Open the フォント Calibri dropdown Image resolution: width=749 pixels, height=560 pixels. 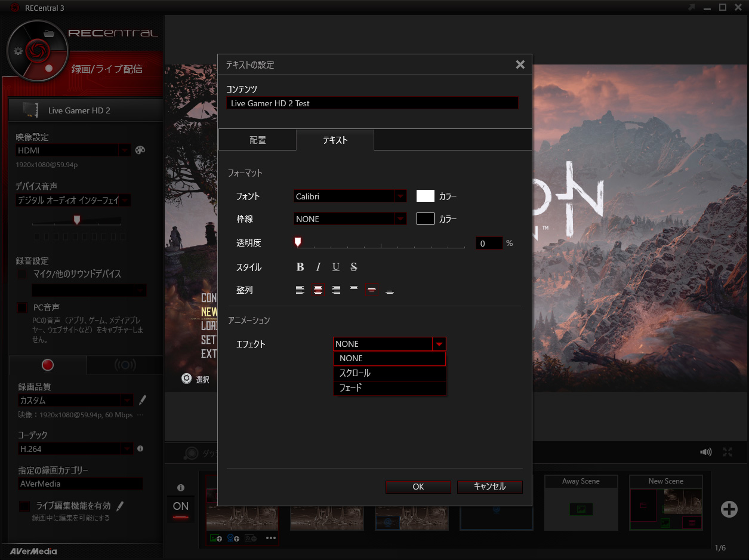350,196
